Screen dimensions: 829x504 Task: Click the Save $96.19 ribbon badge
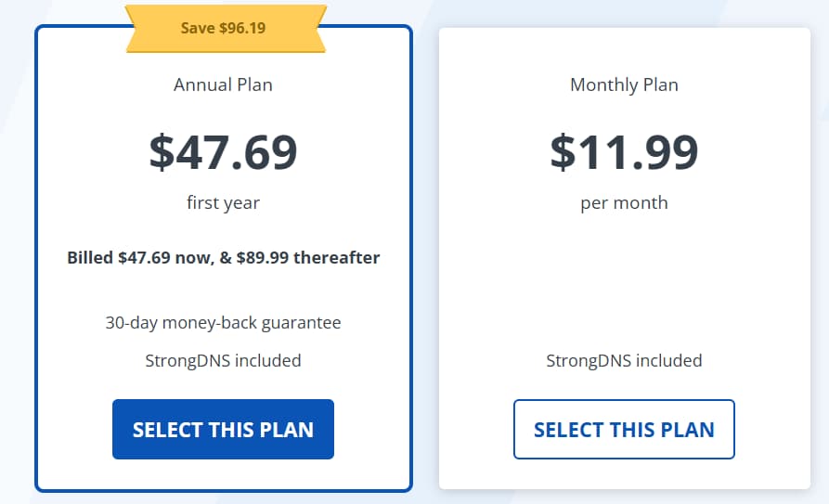pyautogui.click(x=223, y=28)
